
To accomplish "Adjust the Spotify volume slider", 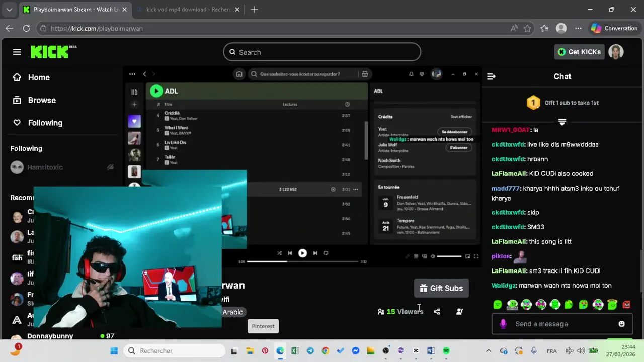I will click(449, 256).
